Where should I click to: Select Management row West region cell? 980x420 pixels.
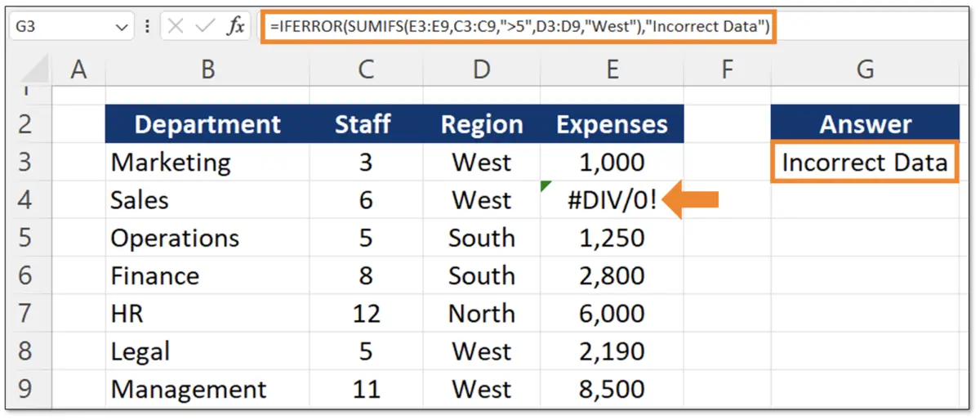482,389
